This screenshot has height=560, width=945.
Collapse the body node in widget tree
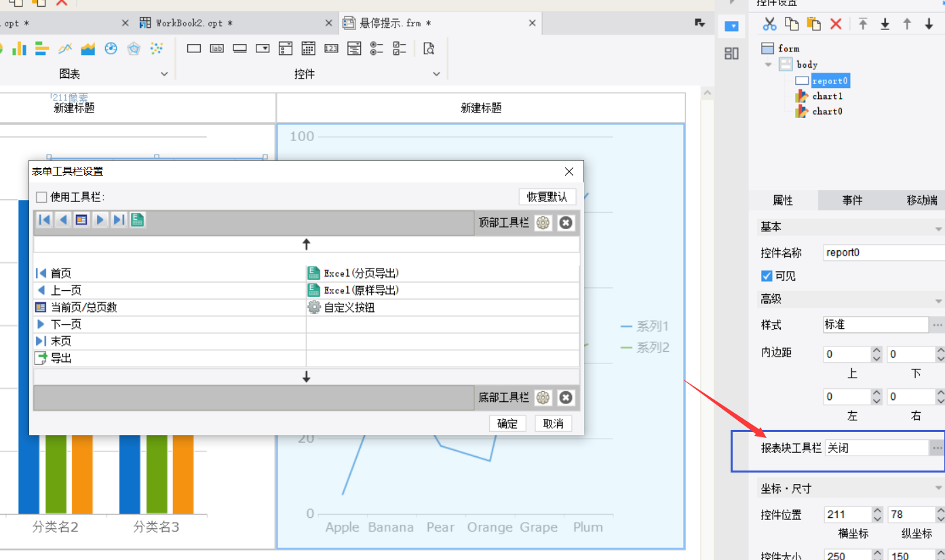coord(769,65)
